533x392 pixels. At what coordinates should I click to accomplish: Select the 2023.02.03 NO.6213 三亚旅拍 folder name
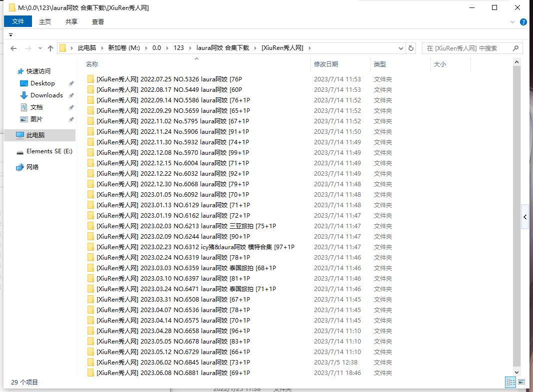tap(186, 226)
